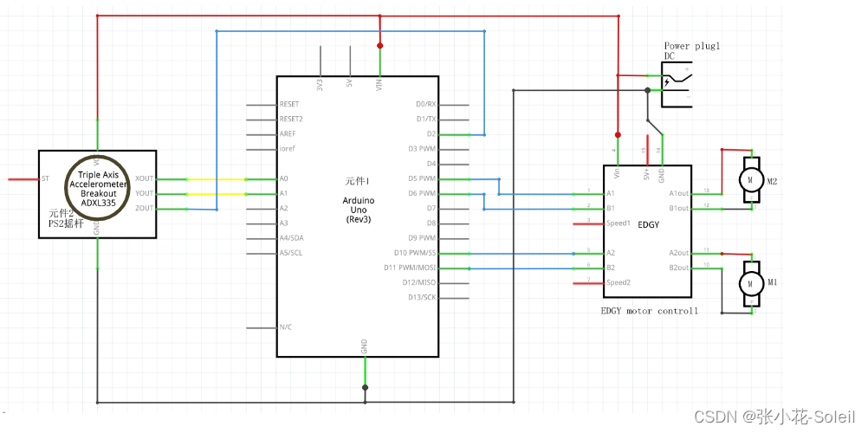The width and height of the screenshot is (868, 433).
Task: Click the D12/MISO pin label
Action: click(x=419, y=282)
